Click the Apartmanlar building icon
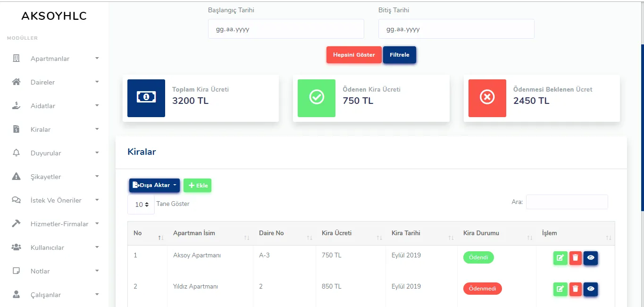Image resolution: width=644 pixels, height=307 pixels. pyautogui.click(x=16, y=59)
